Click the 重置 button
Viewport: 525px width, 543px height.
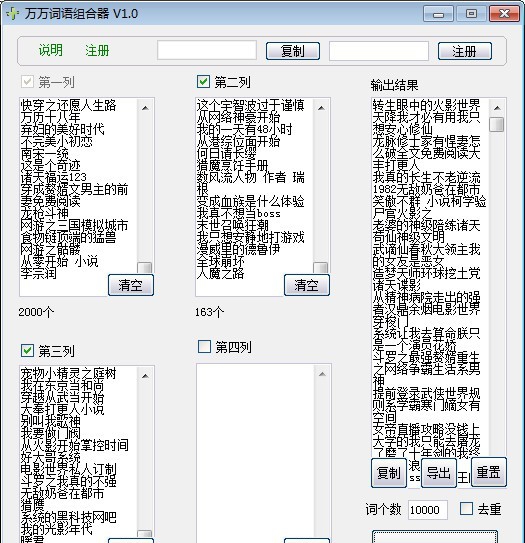coord(488,472)
